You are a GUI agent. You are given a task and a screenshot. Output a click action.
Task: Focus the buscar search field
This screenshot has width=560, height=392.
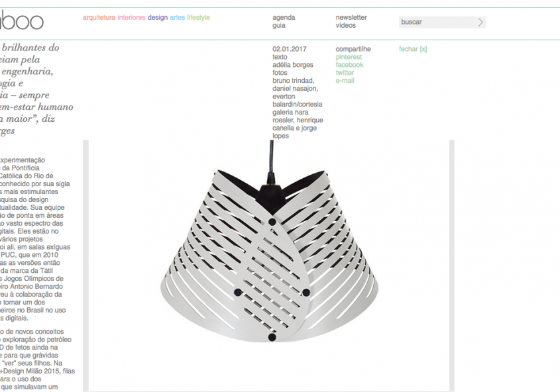(x=438, y=22)
